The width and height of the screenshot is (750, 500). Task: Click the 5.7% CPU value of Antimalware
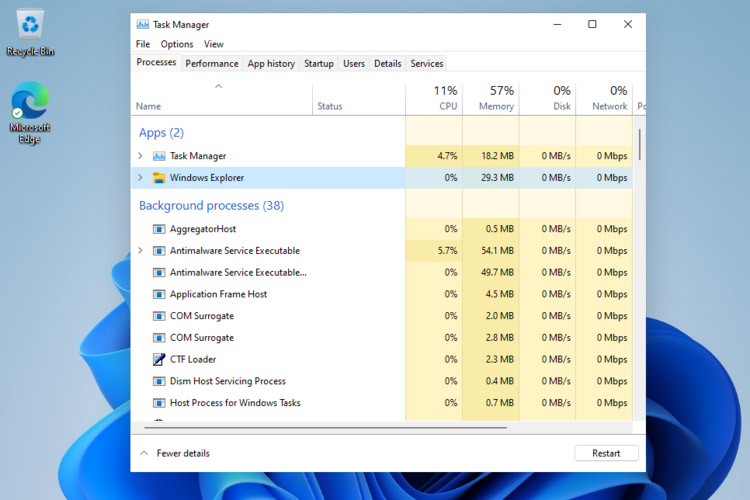click(x=447, y=251)
